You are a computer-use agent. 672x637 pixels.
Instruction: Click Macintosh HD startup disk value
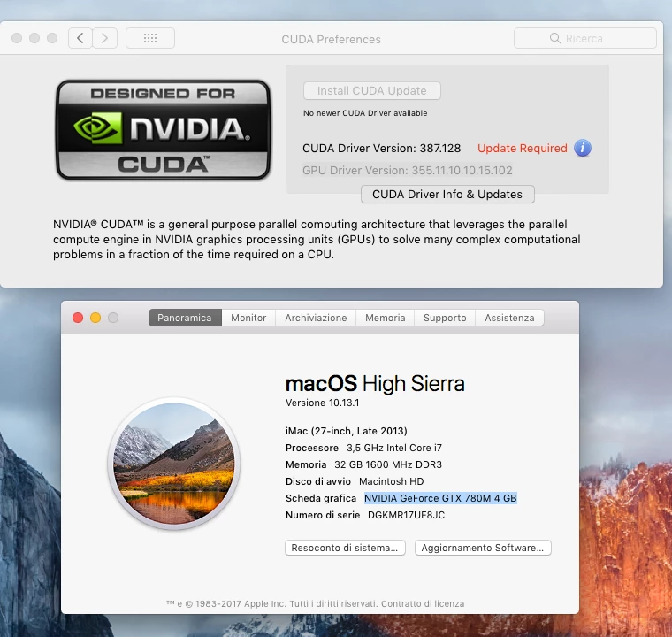[392, 481]
